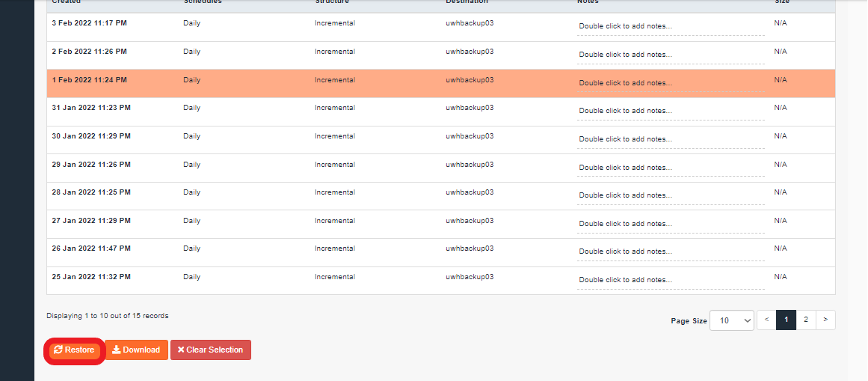Click the Download button
This screenshot has height=381, width=868.
(136, 350)
